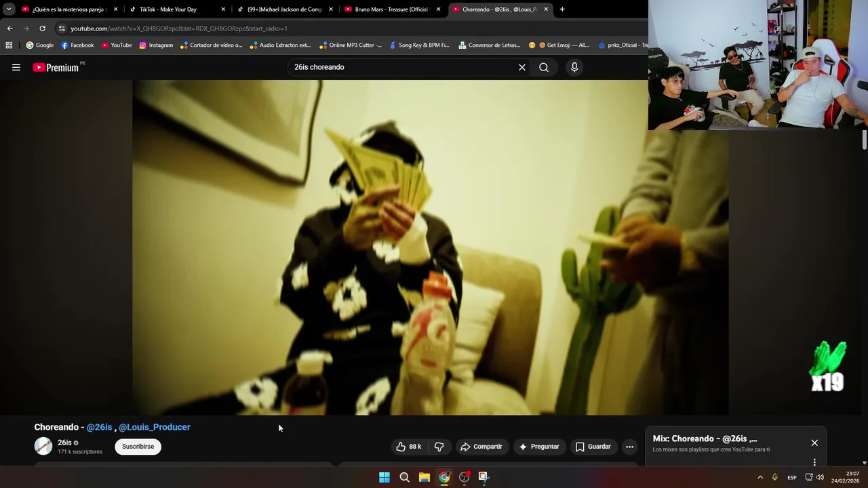Click the browser address bar URL

[x=179, y=28]
